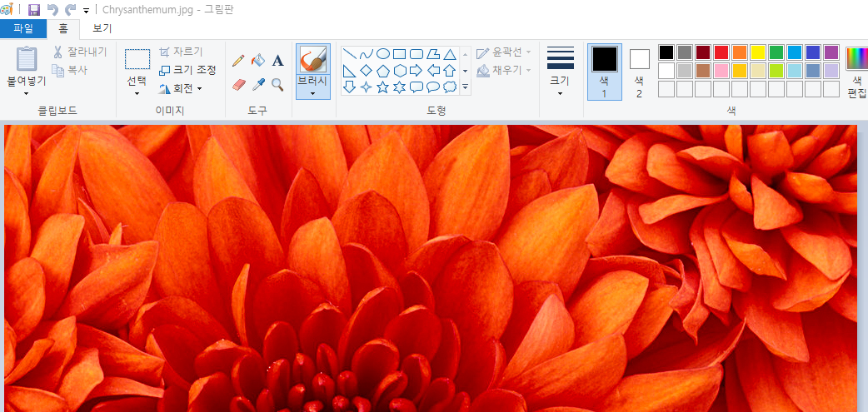Pick the pink color swatch

point(721,71)
